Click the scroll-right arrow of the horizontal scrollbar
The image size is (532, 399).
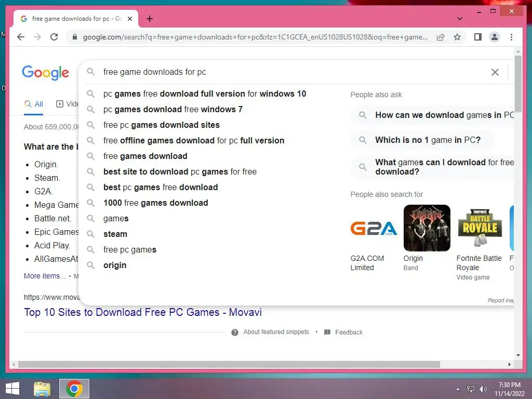(x=509, y=364)
